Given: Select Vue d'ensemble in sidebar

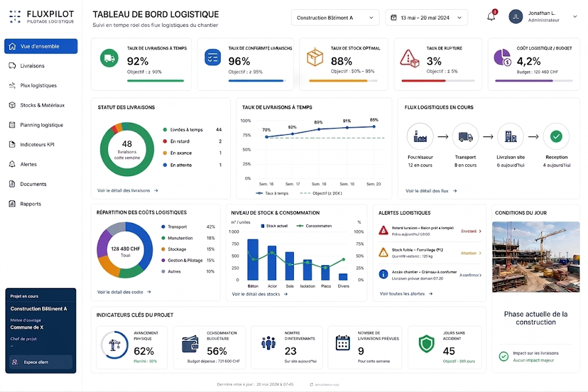Looking at the screenshot, I should (x=41, y=46).
